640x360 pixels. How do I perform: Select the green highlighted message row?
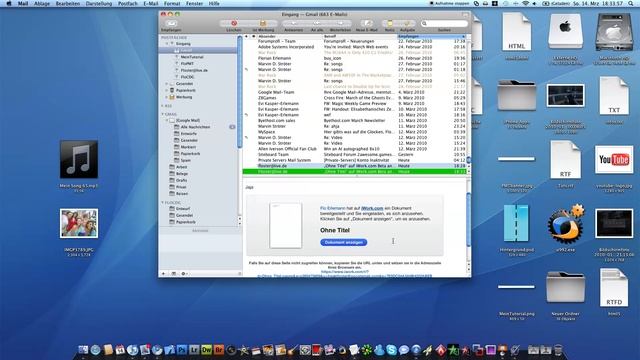tap(354, 172)
